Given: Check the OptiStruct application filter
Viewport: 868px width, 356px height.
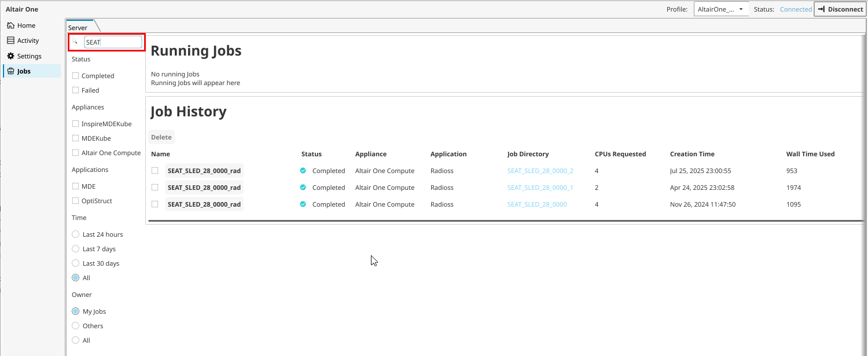Looking at the screenshot, I should (75, 201).
